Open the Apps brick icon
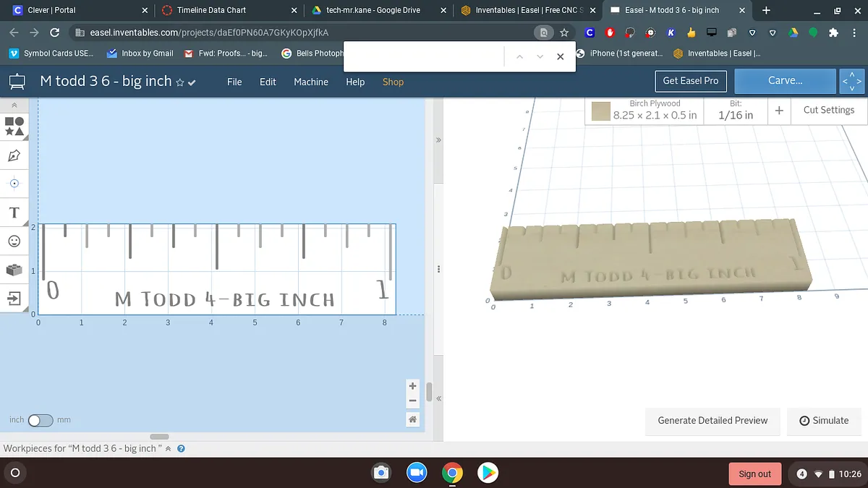Screen dimensions: 868x488 pyautogui.click(x=14, y=270)
